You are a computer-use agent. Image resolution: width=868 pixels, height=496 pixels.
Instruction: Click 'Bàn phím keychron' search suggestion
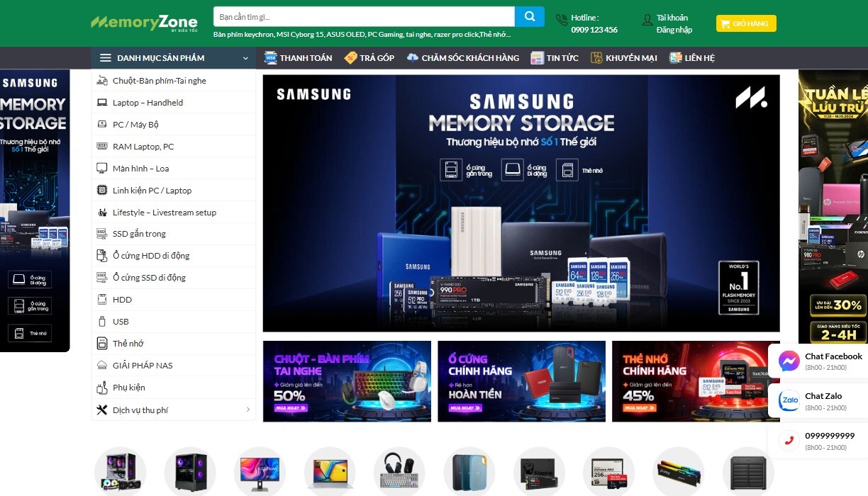(x=243, y=35)
